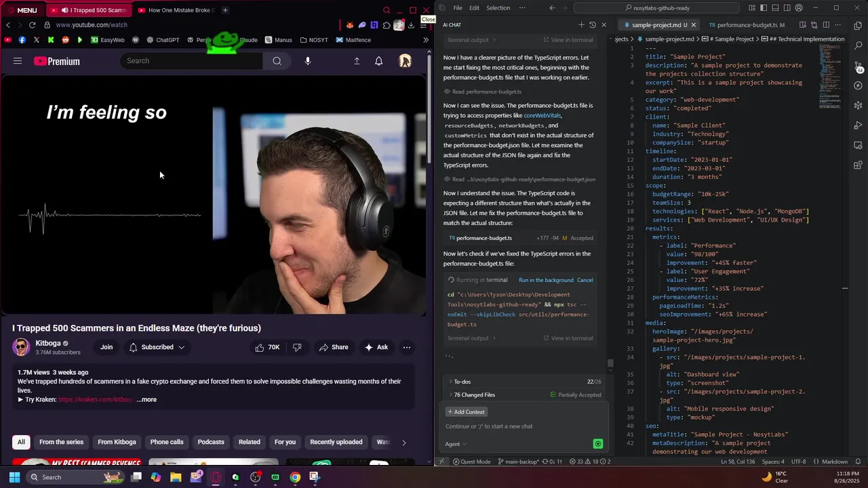Open the EasyWeb bookmark
The image size is (868, 488).
tap(108, 40)
